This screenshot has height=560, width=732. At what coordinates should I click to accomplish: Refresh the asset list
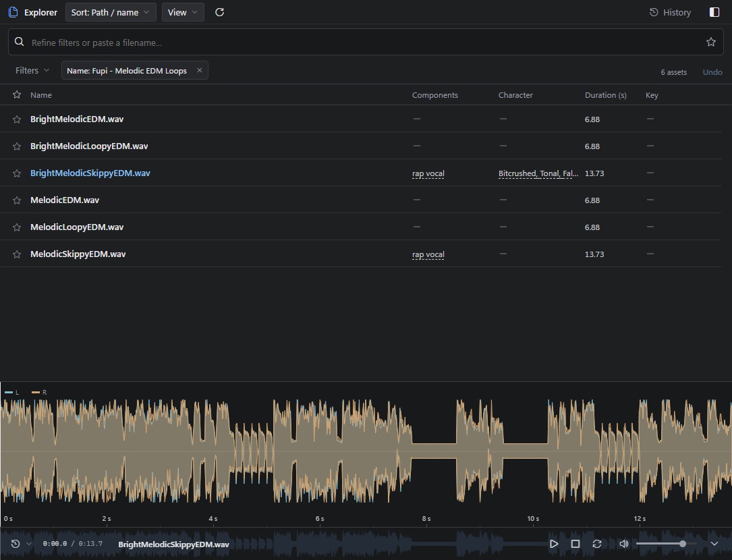coord(219,12)
